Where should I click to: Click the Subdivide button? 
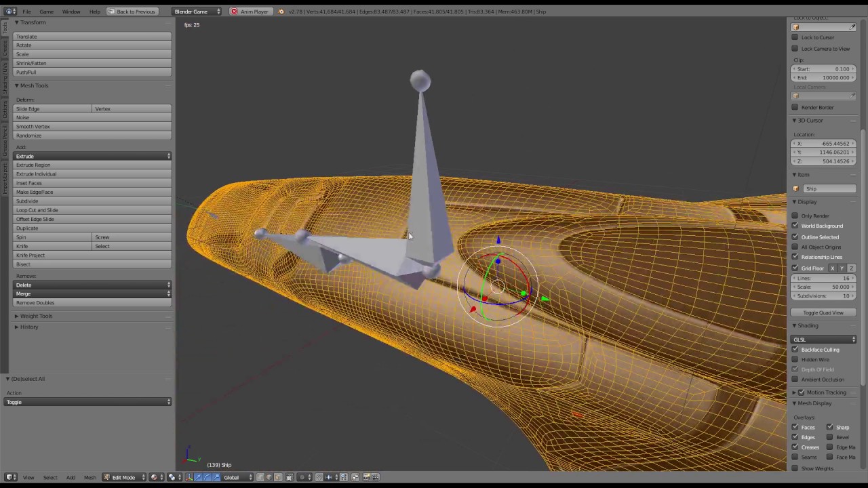pyautogui.click(x=92, y=201)
